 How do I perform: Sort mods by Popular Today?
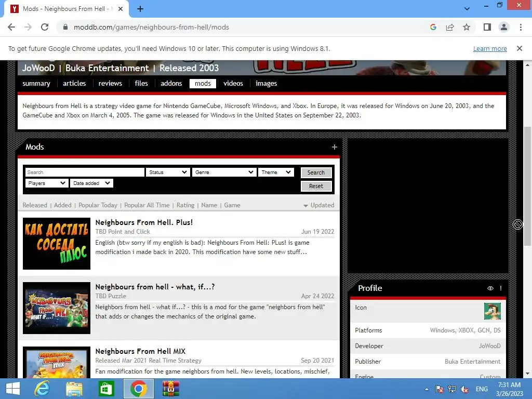point(98,205)
